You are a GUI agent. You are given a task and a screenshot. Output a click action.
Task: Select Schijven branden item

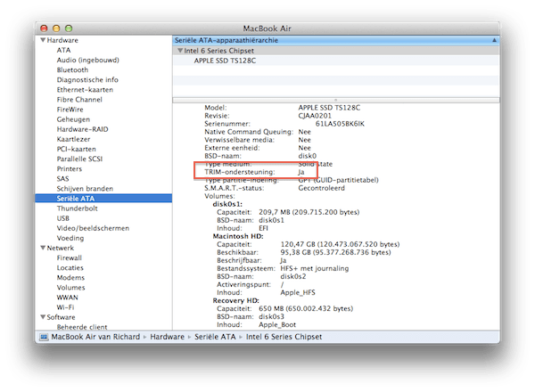(x=85, y=189)
